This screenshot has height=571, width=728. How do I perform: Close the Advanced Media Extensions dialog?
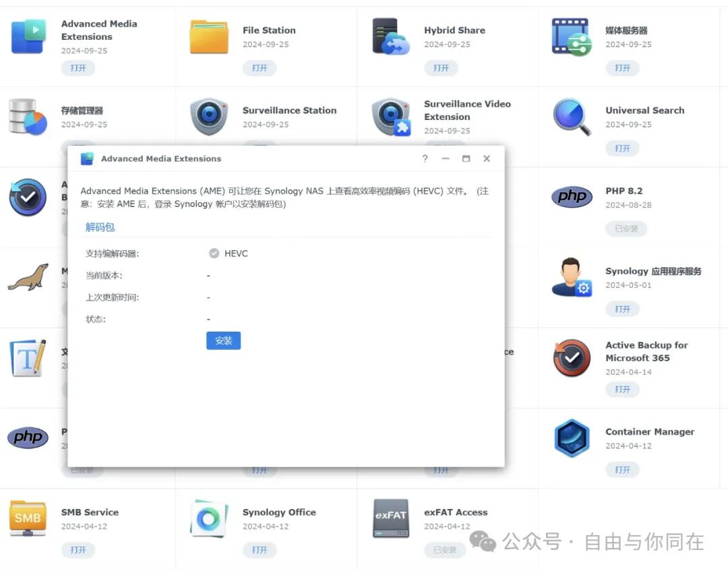[x=487, y=159]
